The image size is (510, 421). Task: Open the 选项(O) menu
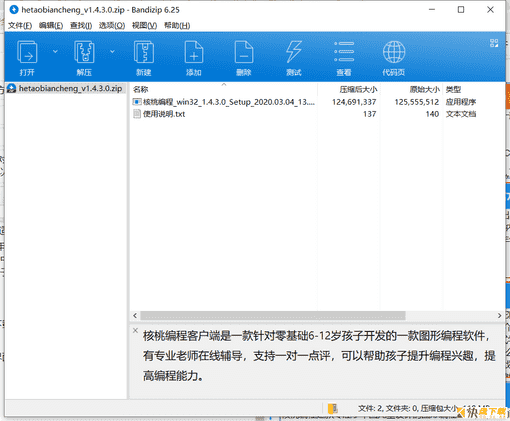(x=112, y=25)
